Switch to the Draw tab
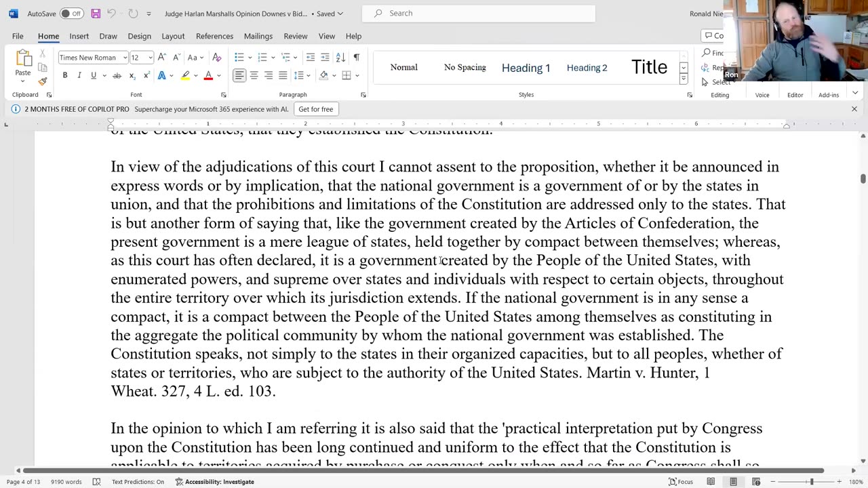 [x=108, y=36]
